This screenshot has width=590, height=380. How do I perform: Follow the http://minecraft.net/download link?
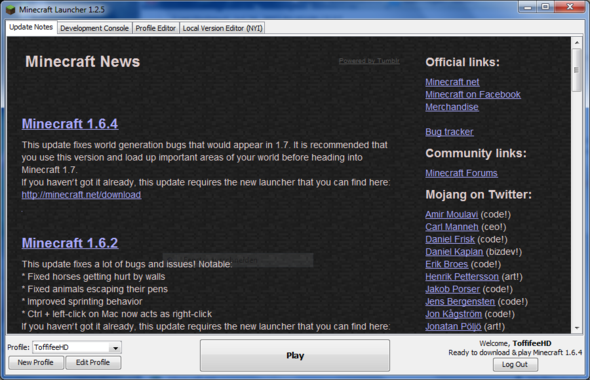(x=81, y=195)
